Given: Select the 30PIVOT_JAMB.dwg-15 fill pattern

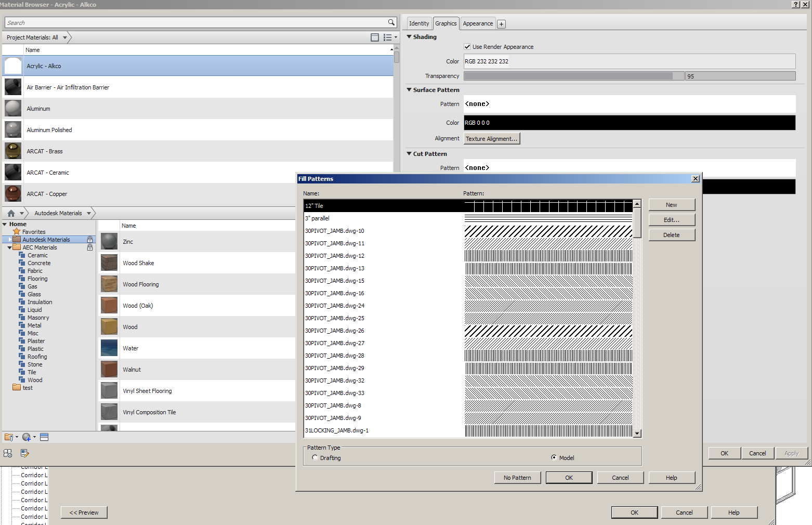Looking at the screenshot, I should [468, 281].
